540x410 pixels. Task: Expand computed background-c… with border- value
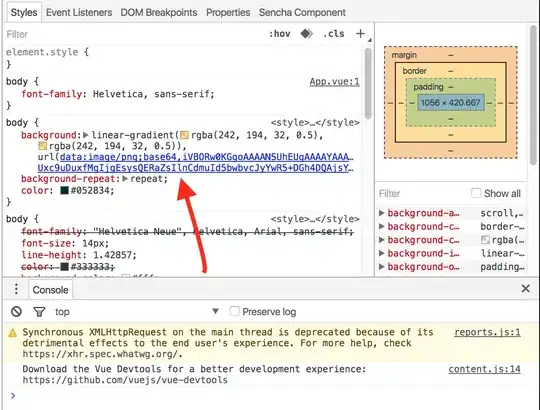tap(381, 227)
